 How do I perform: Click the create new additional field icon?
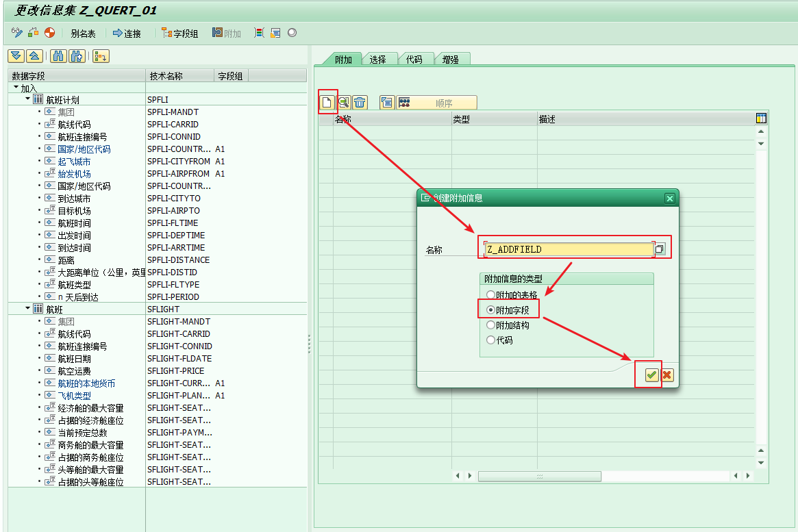click(x=328, y=103)
